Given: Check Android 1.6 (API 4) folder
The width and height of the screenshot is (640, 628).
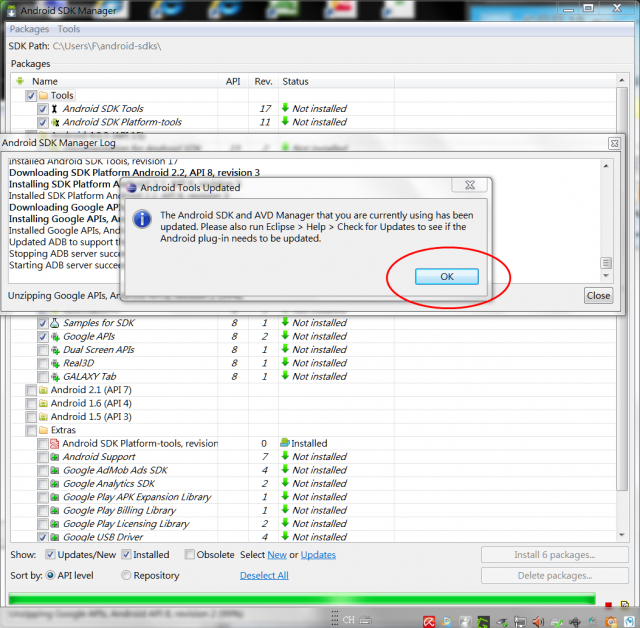Looking at the screenshot, I should [x=31, y=404].
